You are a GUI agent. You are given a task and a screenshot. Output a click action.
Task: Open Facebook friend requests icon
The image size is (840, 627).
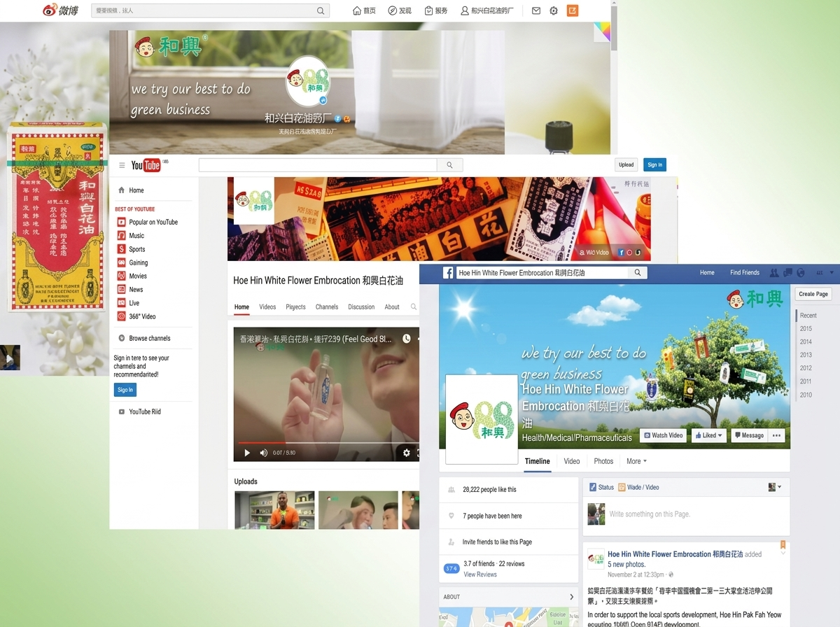click(x=774, y=273)
